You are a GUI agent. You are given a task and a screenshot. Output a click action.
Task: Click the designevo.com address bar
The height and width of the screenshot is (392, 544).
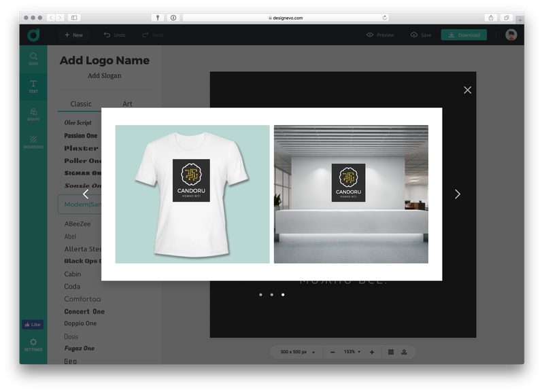tap(285, 18)
